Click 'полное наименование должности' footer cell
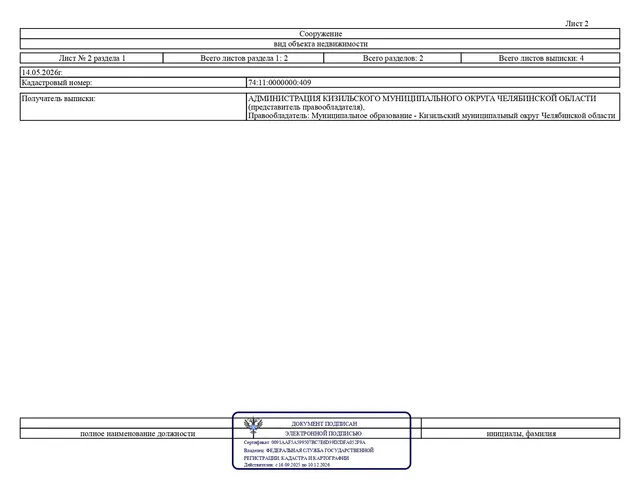This screenshot has height=495, width=640. [x=138, y=433]
